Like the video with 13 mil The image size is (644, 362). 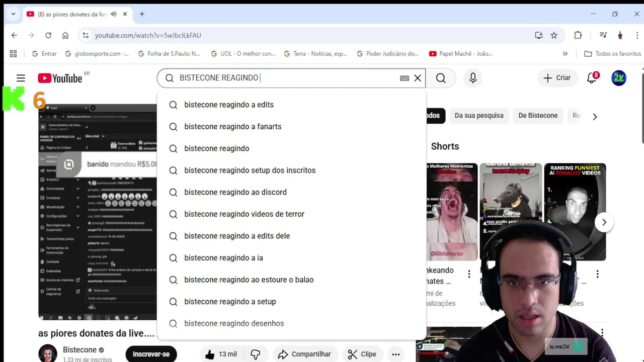click(x=220, y=354)
